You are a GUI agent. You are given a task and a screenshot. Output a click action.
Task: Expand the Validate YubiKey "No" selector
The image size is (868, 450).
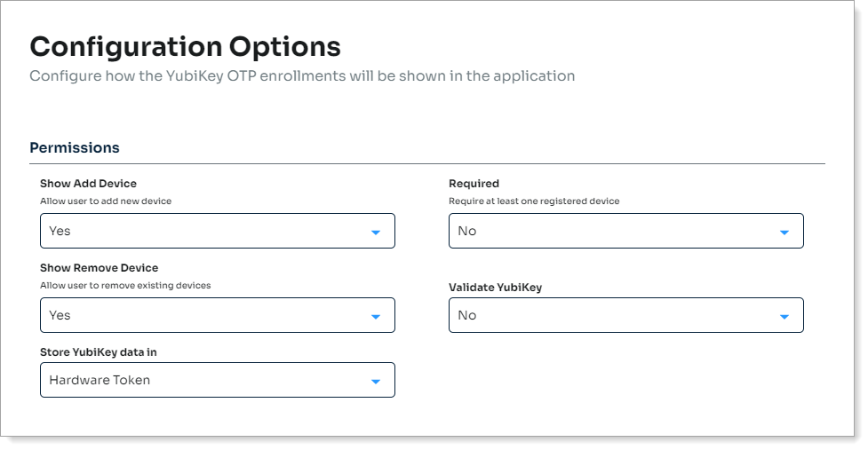[613, 315]
